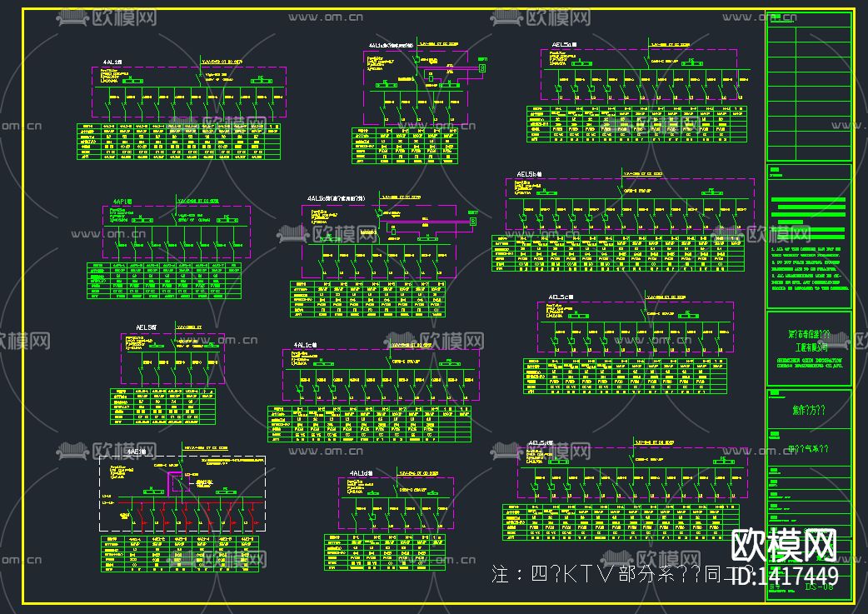Click the meter box symbol beside 4AL1a panel

coord(482,67)
